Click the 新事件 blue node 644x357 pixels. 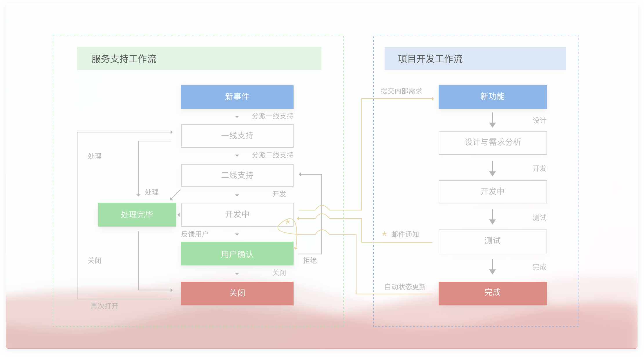pyautogui.click(x=237, y=97)
